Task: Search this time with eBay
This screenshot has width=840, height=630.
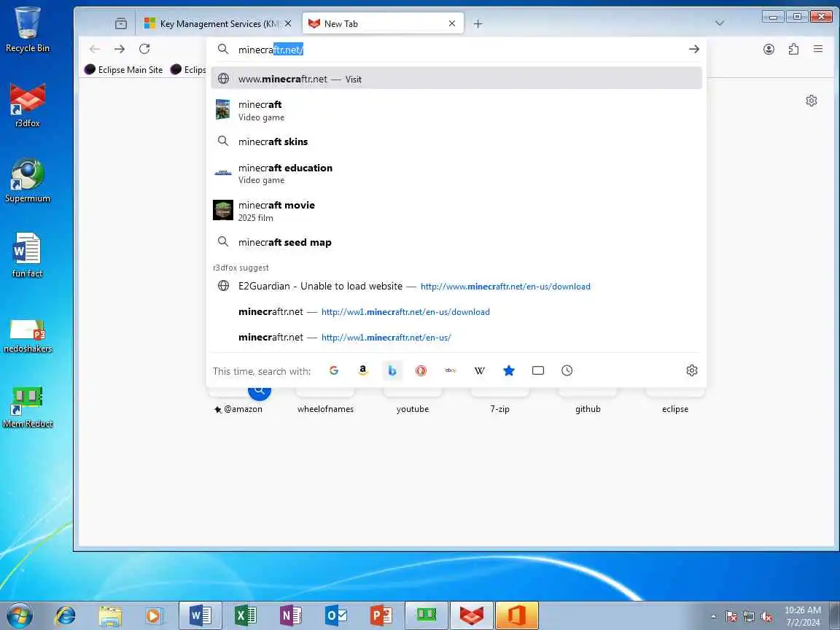Action: [451, 370]
